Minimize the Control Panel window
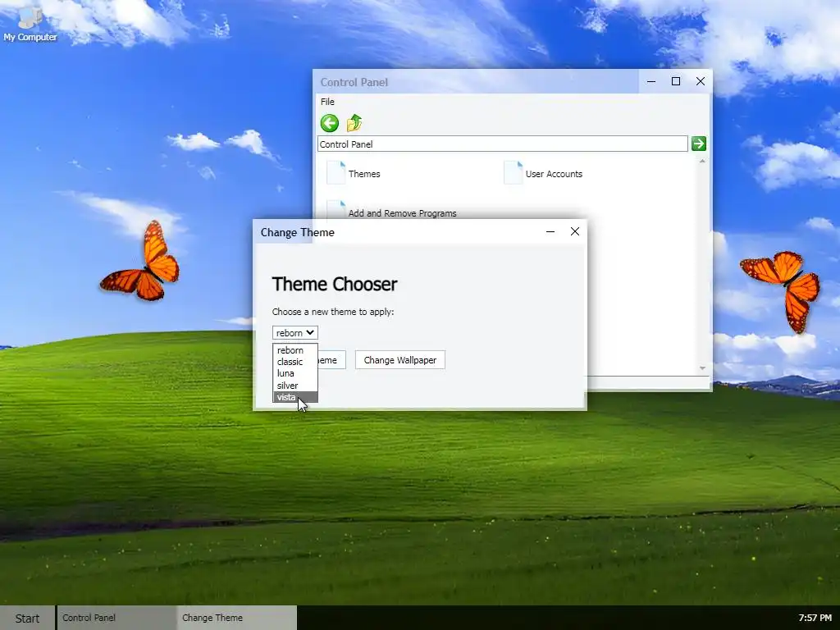Viewport: 840px width, 630px height. click(651, 81)
